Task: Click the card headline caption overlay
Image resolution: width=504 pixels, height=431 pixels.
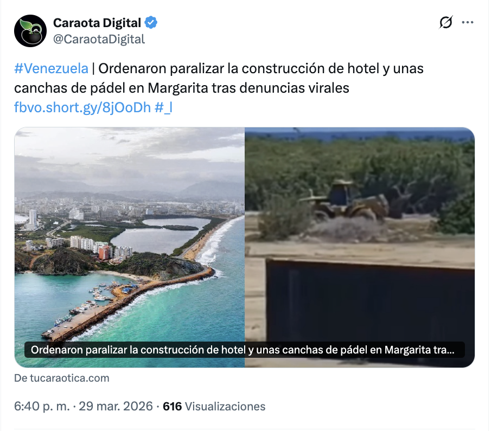Action: point(244,350)
